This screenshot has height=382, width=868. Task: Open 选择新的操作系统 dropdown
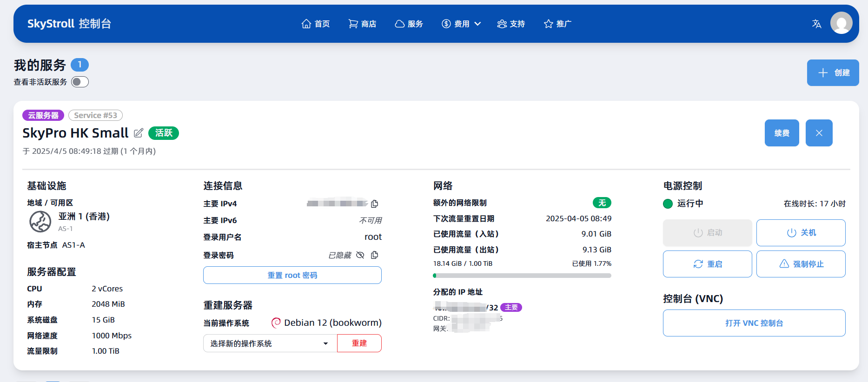(x=270, y=343)
